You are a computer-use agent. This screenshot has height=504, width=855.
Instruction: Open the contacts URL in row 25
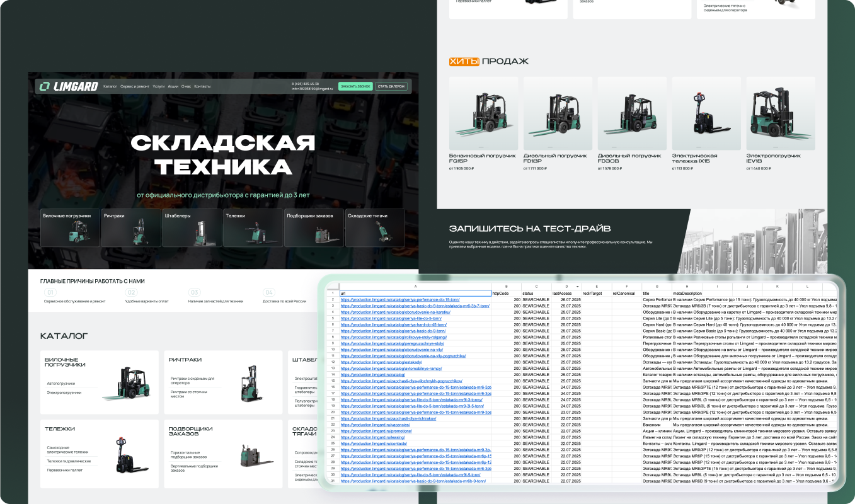374,444
